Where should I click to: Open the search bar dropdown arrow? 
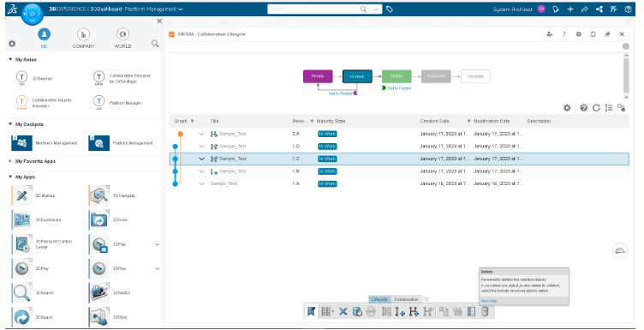click(376, 9)
